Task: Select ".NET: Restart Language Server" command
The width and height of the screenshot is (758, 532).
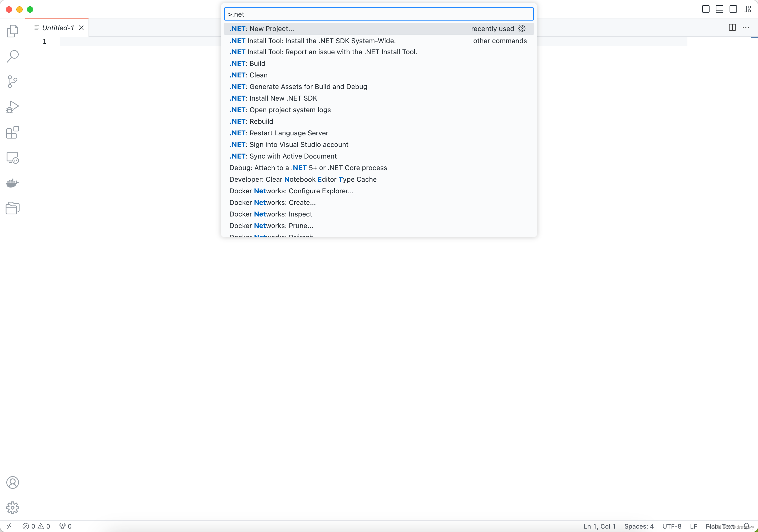Action: [279, 133]
